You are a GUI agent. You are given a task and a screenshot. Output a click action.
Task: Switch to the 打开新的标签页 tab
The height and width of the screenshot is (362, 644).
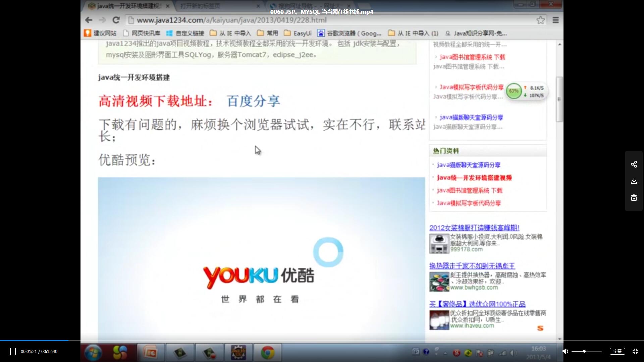point(220,6)
